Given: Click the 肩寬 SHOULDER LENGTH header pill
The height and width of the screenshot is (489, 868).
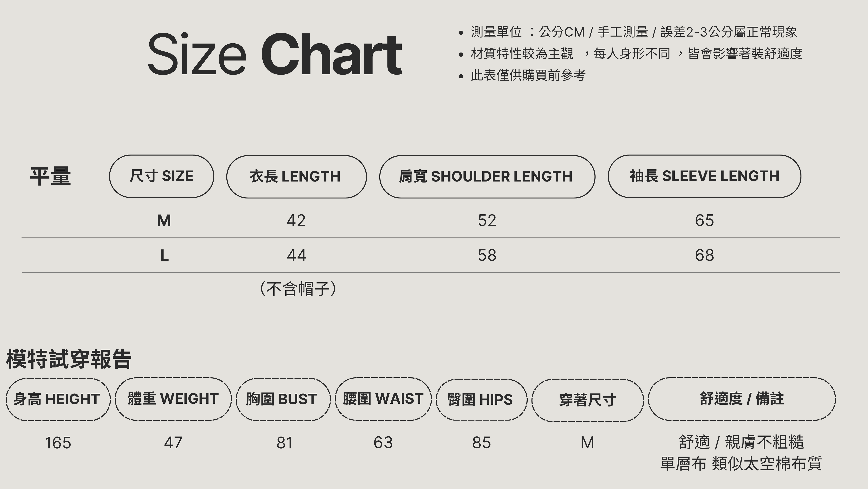Looking at the screenshot, I should pyautogui.click(x=487, y=177).
